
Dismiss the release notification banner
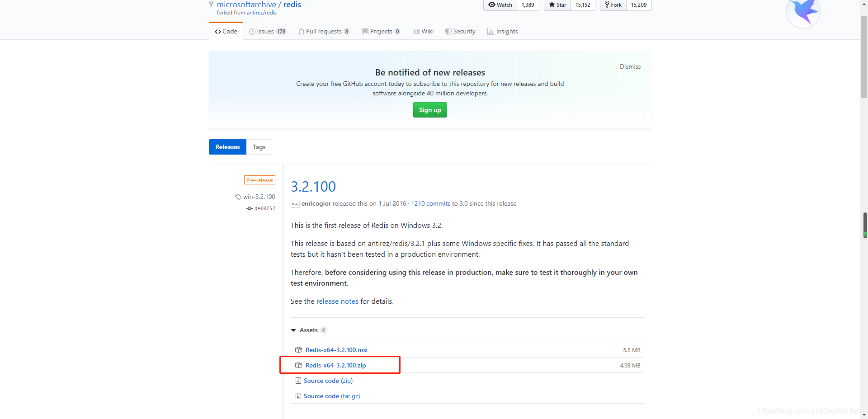pyautogui.click(x=630, y=66)
